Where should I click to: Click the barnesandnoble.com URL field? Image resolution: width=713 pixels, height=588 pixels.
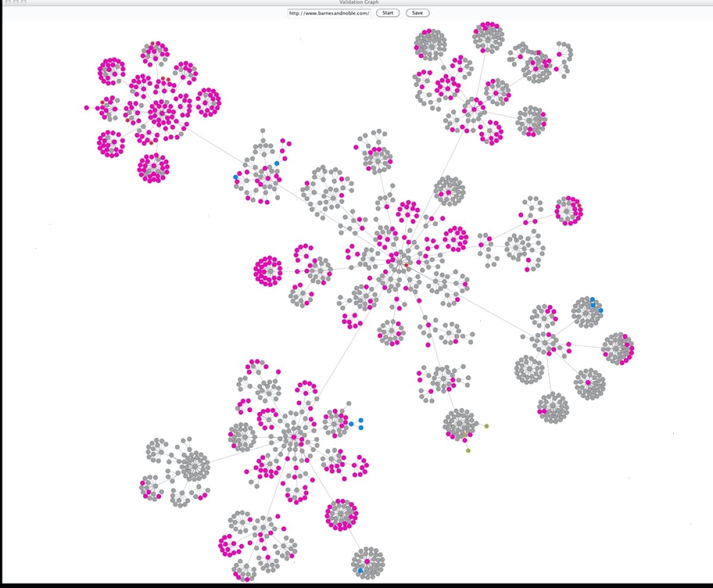[x=329, y=12]
